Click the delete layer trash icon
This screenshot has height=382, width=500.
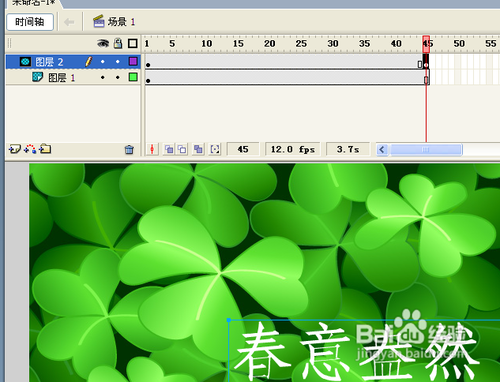coord(129,149)
